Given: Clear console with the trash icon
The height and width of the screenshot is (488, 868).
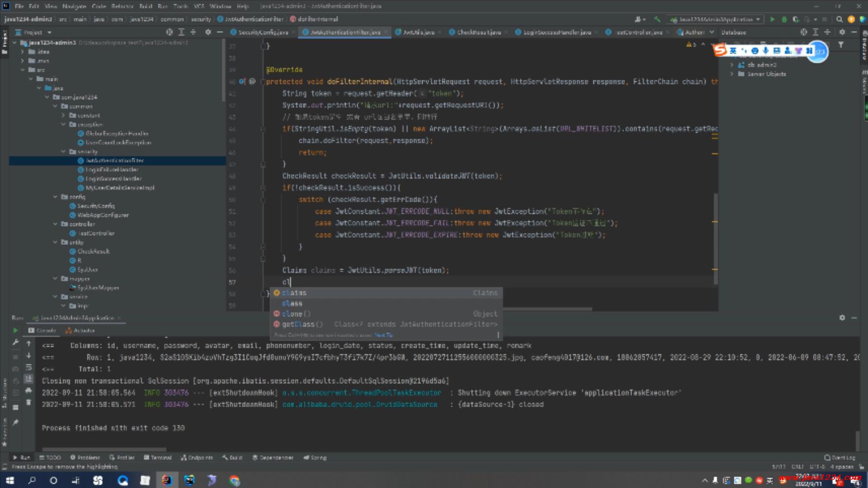Looking at the screenshot, I should [28, 402].
